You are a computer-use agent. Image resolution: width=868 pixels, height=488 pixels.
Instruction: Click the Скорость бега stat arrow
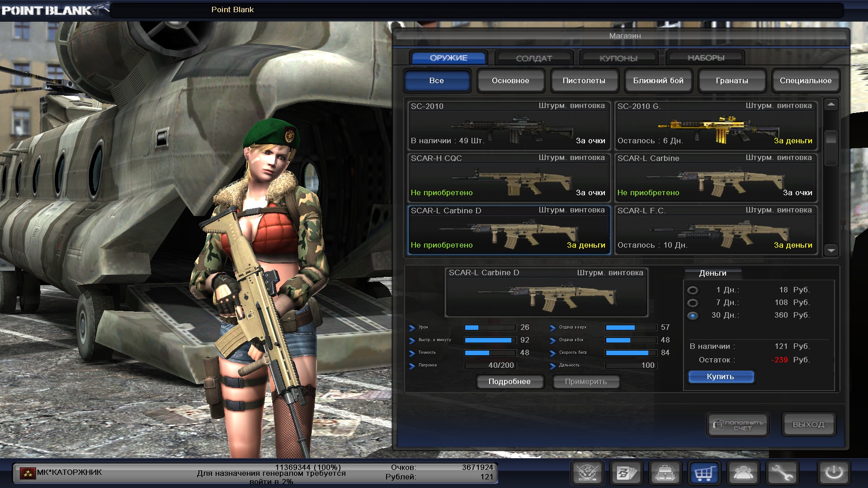click(552, 353)
